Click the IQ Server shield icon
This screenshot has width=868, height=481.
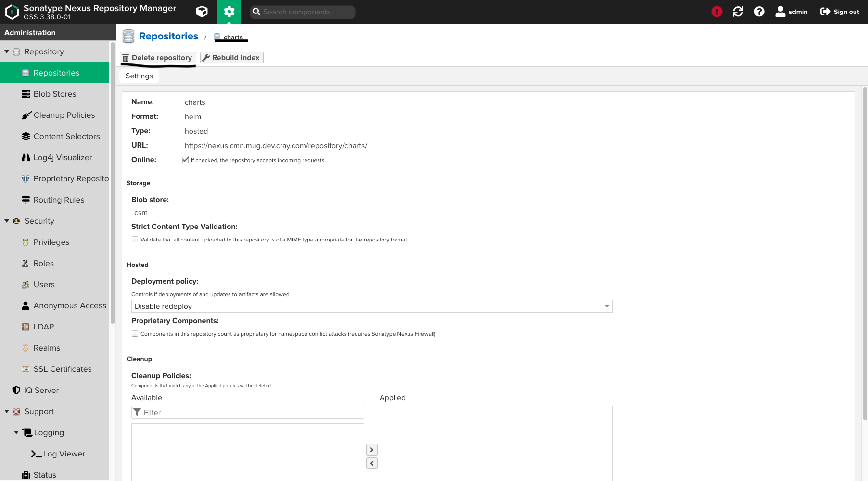click(16, 390)
